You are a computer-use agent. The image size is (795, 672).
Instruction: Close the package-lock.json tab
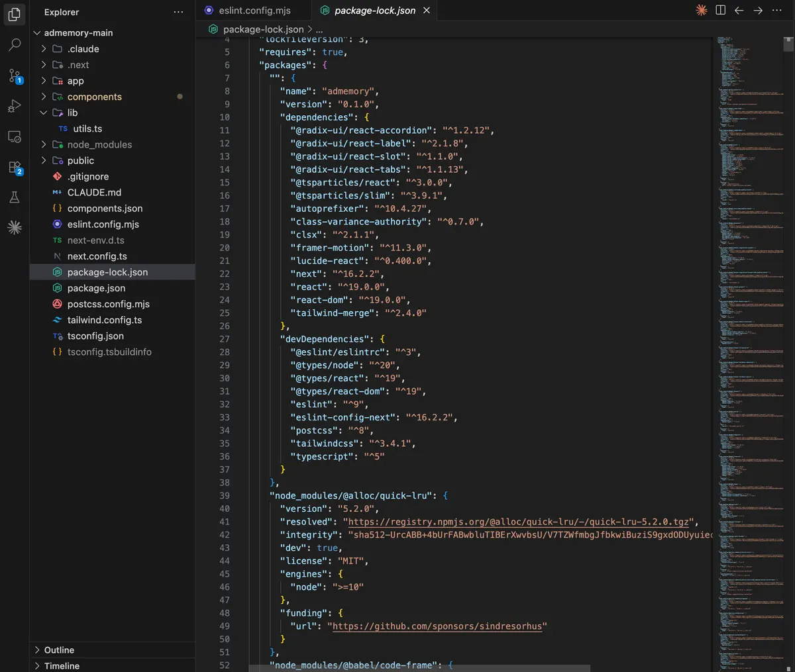coord(427,11)
